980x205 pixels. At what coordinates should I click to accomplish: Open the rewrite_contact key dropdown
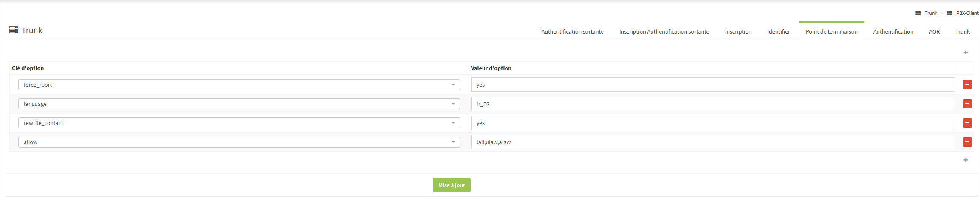click(239, 123)
